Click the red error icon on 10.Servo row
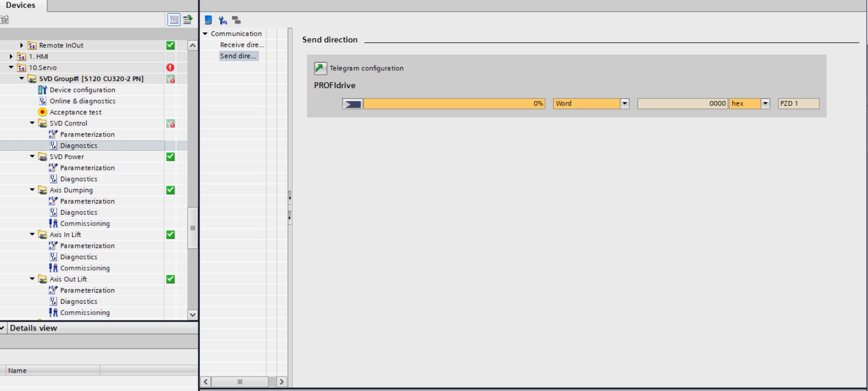The image size is (868, 391). point(171,68)
